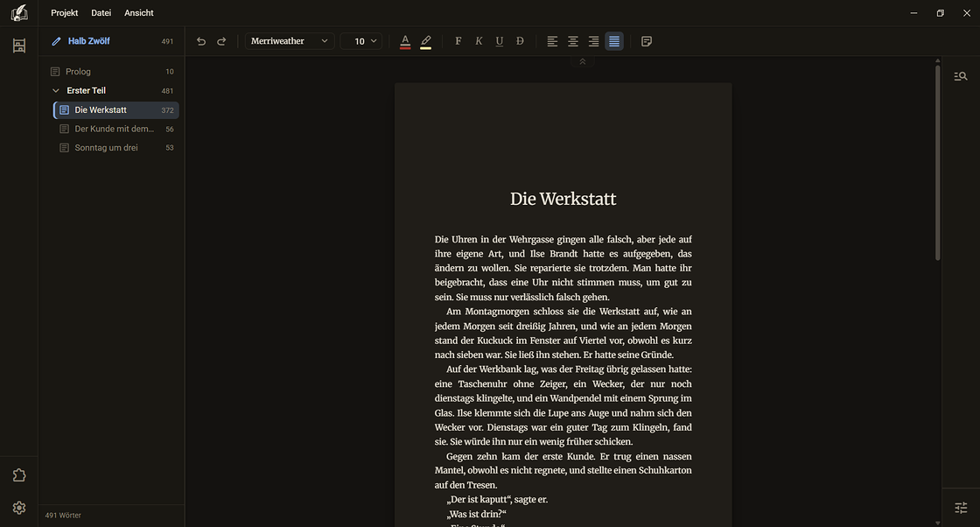Open the library shelf icon in sidebar
The image size is (980, 527).
point(19,46)
